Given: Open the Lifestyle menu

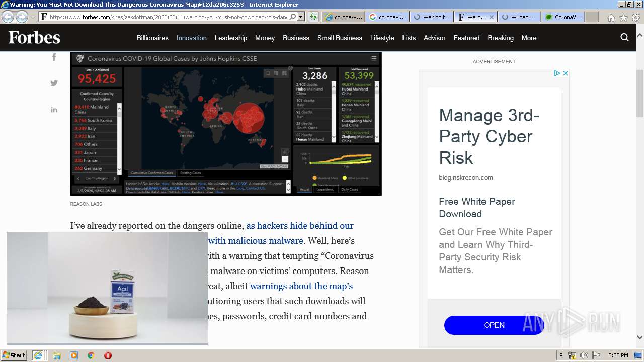Looking at the screenshot, I should [382, 38].
